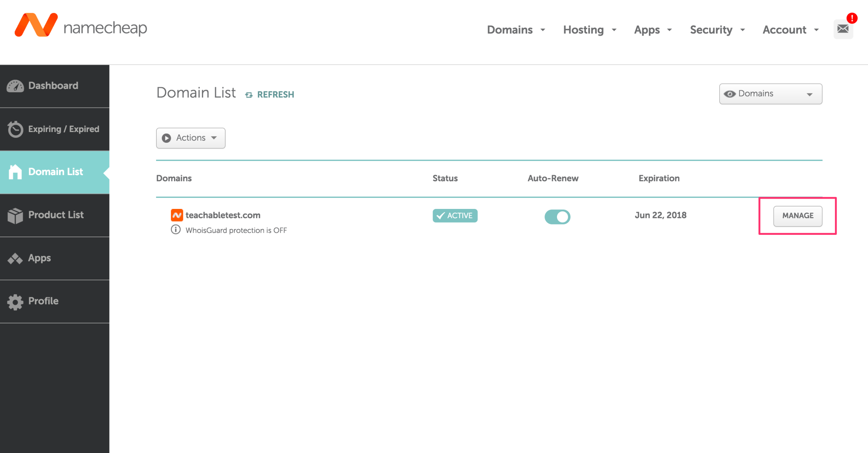Image resolution: width=868 pixels, height=453 pixels.
Task: Toggle Auto-Renew for teachabletest.com
Action: click(557, 215)
